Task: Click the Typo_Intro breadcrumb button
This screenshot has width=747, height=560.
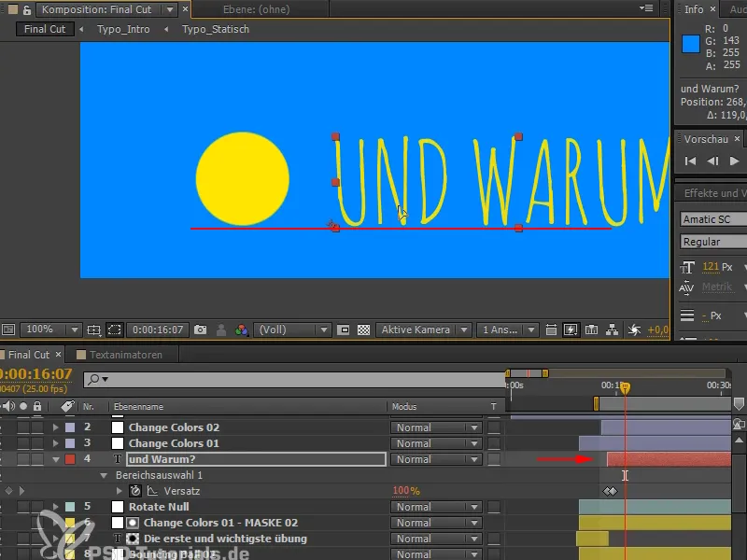Action: (123, 29)
